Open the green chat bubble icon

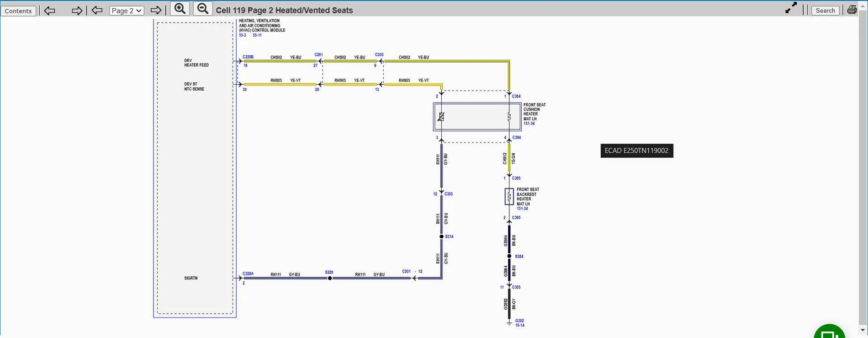click(x=830, y=333)
